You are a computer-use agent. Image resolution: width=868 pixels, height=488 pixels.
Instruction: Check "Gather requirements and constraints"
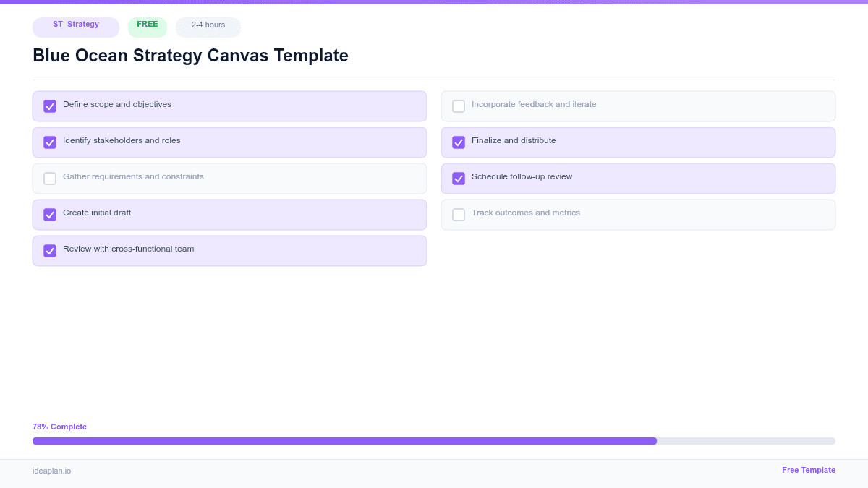click(49, 178)
